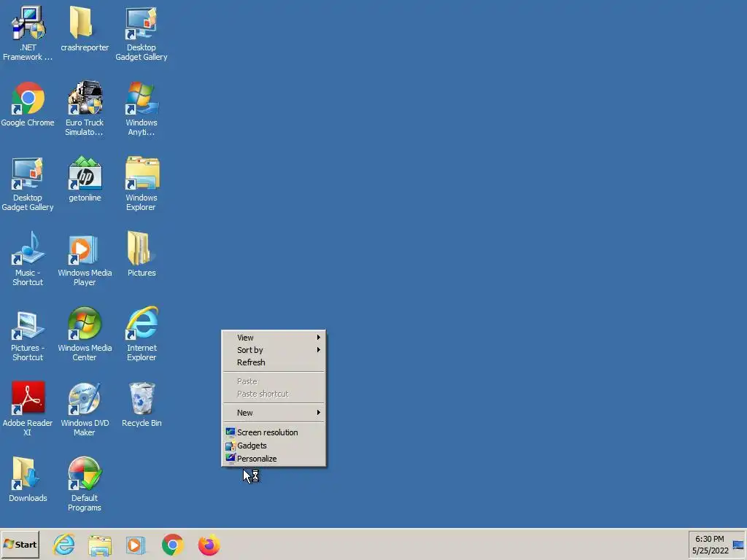Click the monitor icon in the system tray
The image size is (747, 560).
click(x=738, y=545)
